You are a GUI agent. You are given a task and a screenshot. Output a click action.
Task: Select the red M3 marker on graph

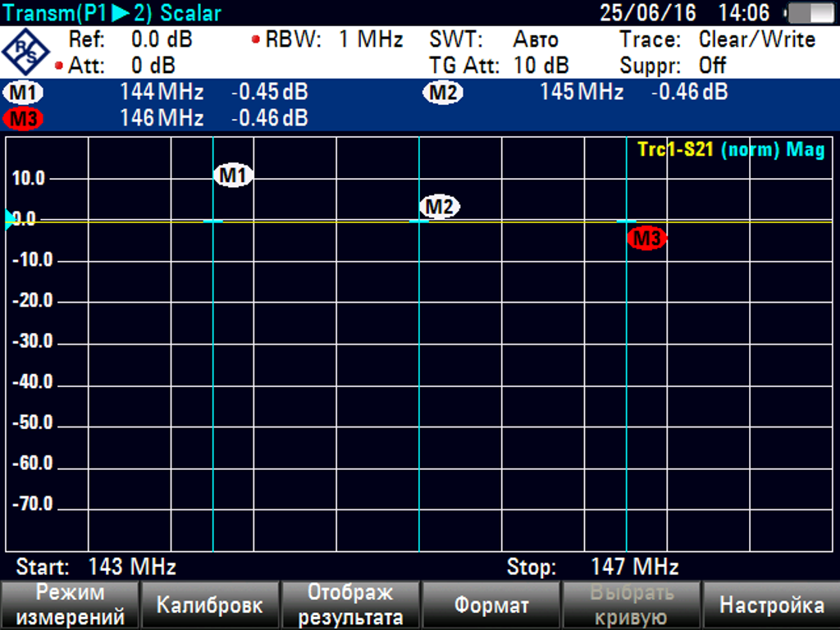[x=647, y=239]
